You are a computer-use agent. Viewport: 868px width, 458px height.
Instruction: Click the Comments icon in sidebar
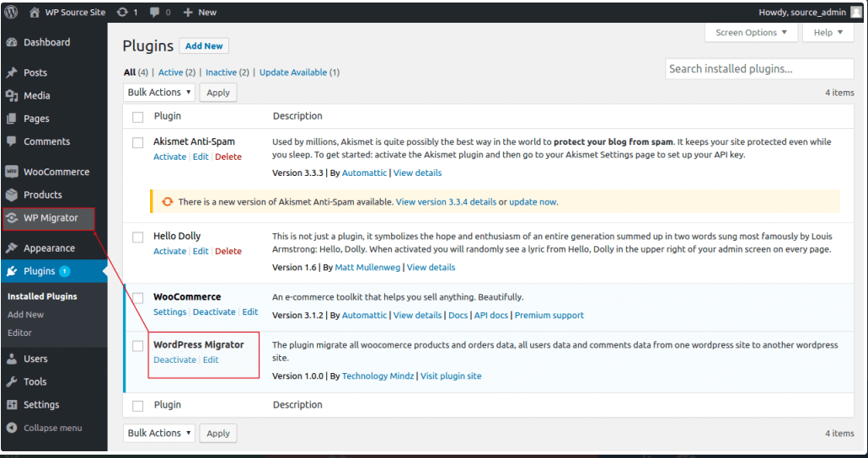point(12,141)
